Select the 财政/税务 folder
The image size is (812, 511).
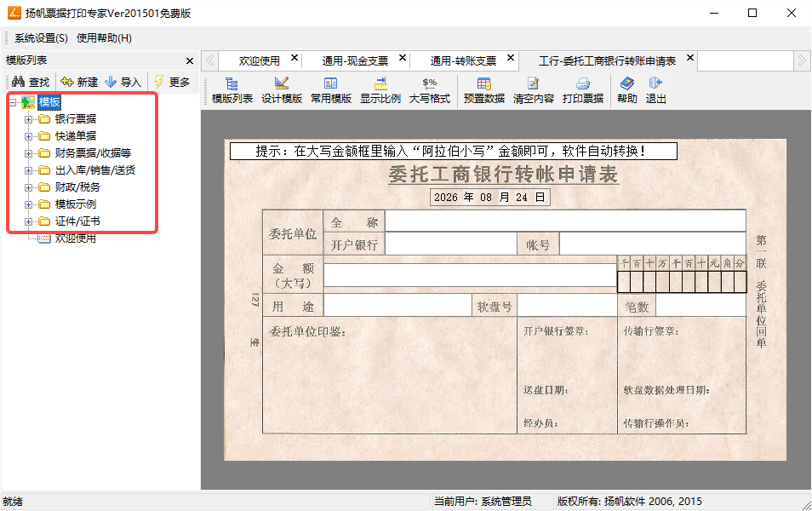pos(77,187)
